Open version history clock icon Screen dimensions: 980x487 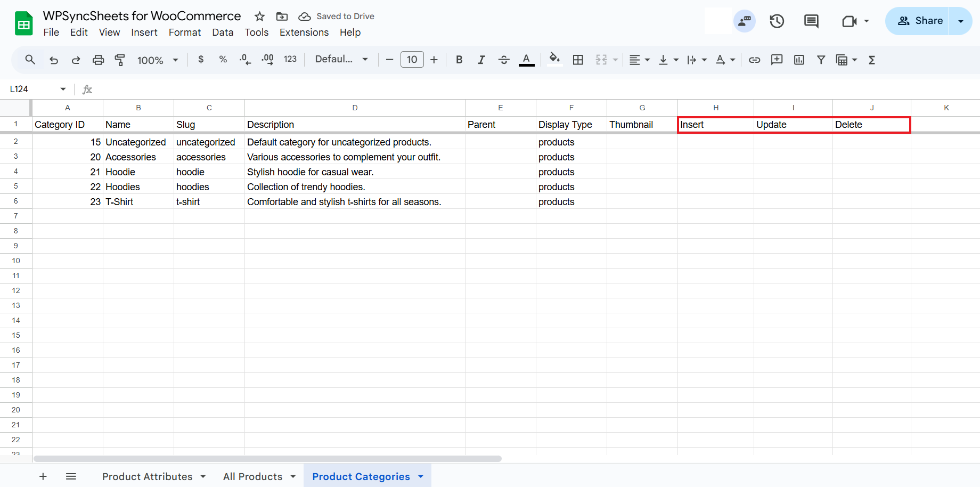[777, 21]
